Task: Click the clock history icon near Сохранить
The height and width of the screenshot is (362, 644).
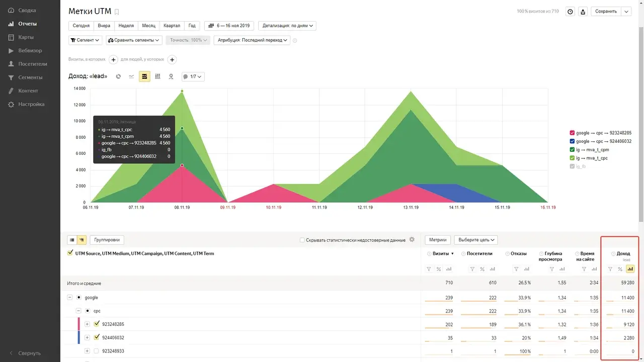Action: click(570, 12)
